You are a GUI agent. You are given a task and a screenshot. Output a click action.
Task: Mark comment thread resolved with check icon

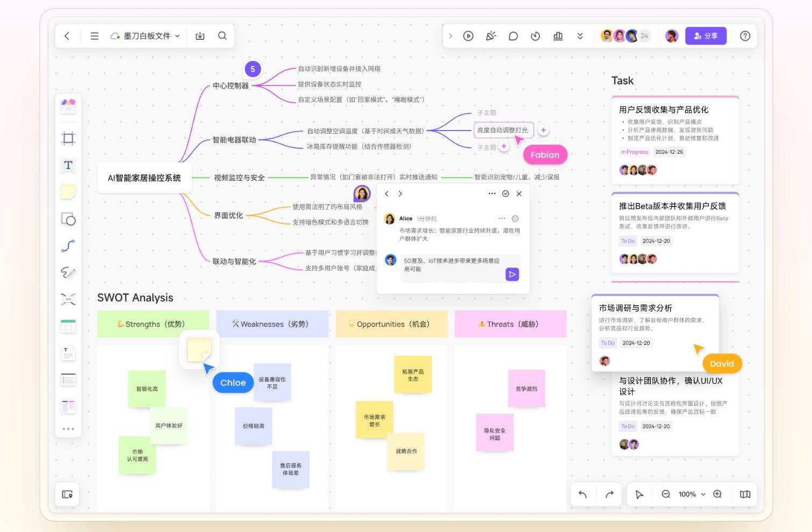click(x=505, y=194)
